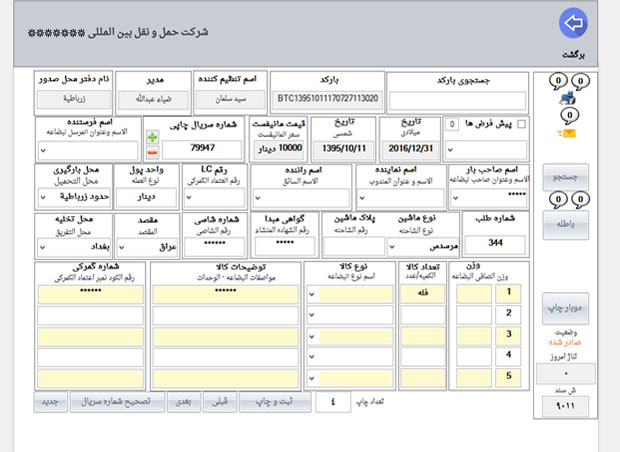
Task: Click the شماره شاسی input field
Action: (215, 247)
